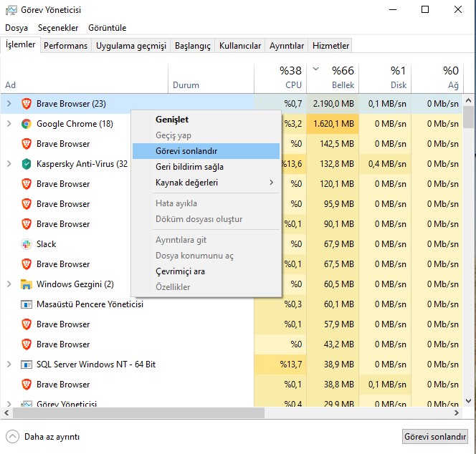
Task: Click the Brave Browser (23) lion icon
Action: click(27, 104)
